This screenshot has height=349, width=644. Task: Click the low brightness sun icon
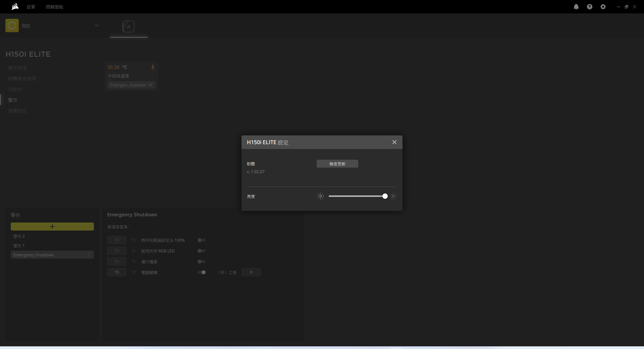tap(321, 196)
